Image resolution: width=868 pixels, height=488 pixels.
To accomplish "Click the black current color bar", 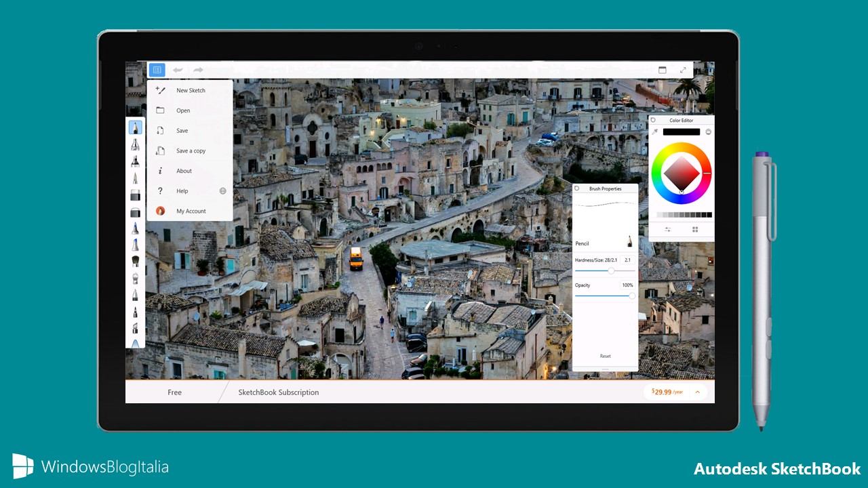I will pos(682,131).
